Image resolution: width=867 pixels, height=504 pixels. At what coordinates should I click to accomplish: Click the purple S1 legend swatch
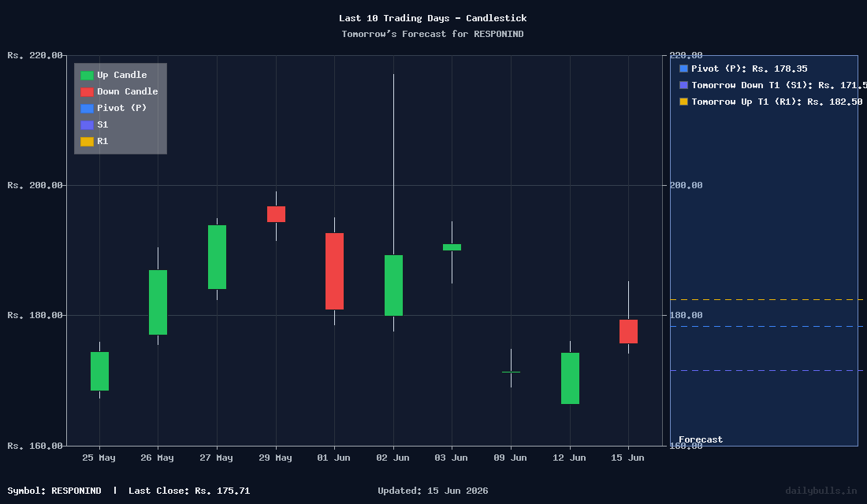coord(87,125)
